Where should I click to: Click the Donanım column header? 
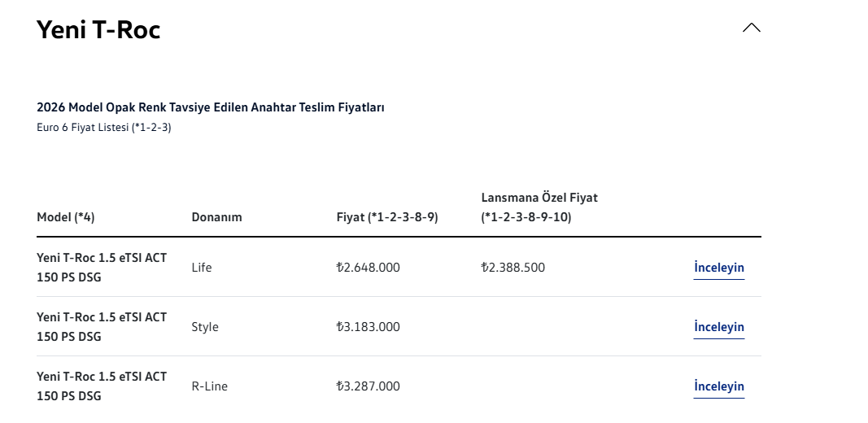click(x=216, y=217)
